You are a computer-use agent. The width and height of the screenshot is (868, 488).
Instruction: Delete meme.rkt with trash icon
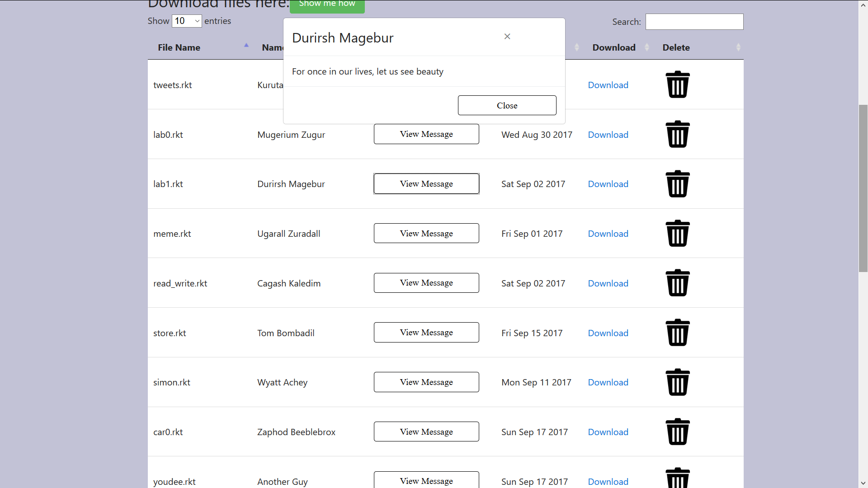677,234
